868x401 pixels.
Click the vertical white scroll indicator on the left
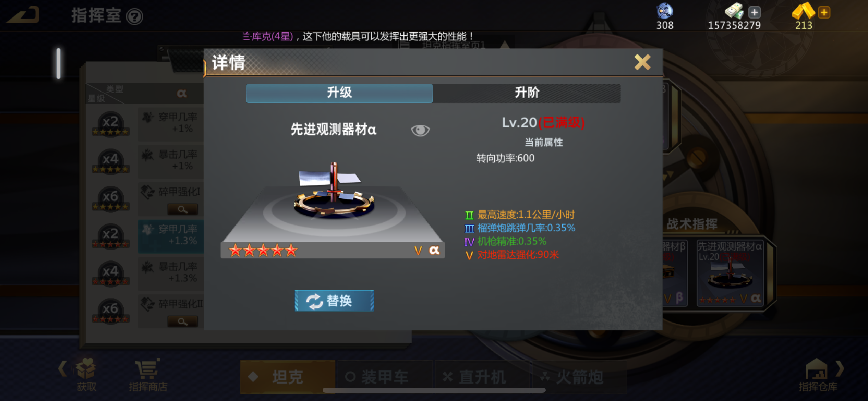(x=59, y=63)
